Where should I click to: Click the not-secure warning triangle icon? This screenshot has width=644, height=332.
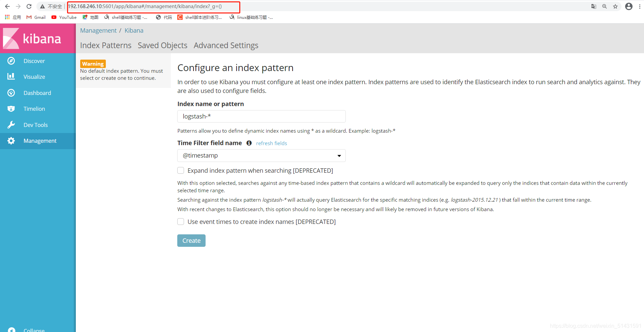[x=42, y=6]
